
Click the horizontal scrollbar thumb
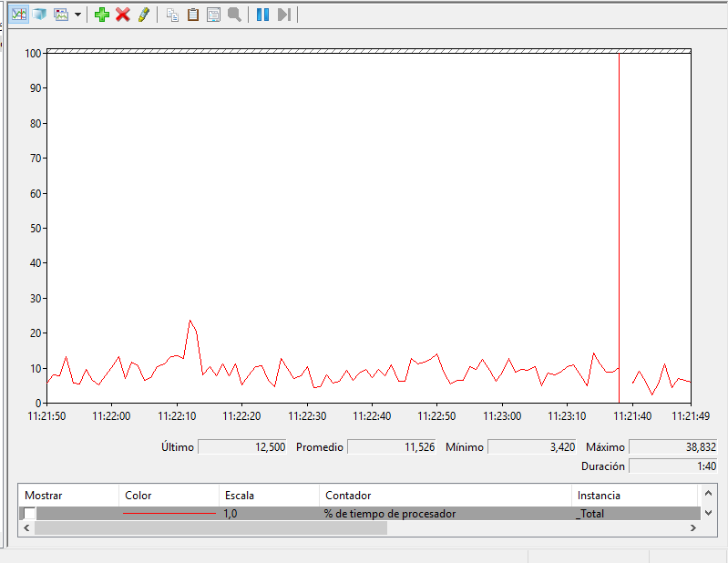click(210, 527)
